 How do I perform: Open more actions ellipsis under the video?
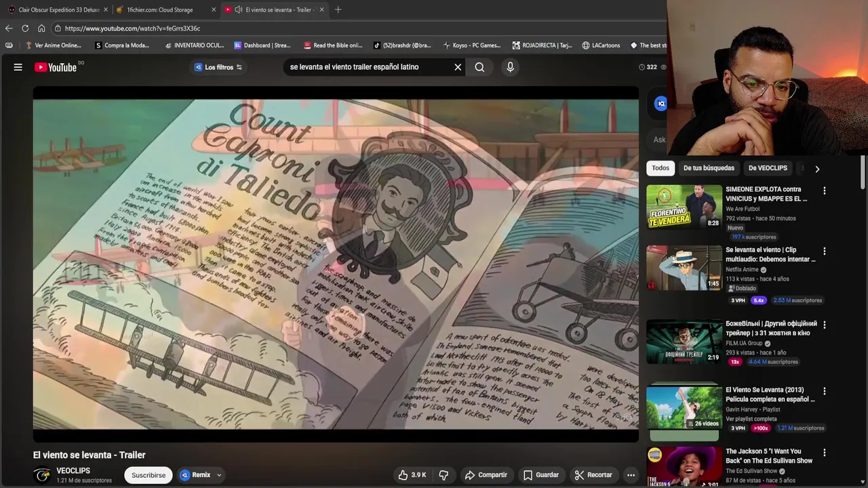click(631, 475)
